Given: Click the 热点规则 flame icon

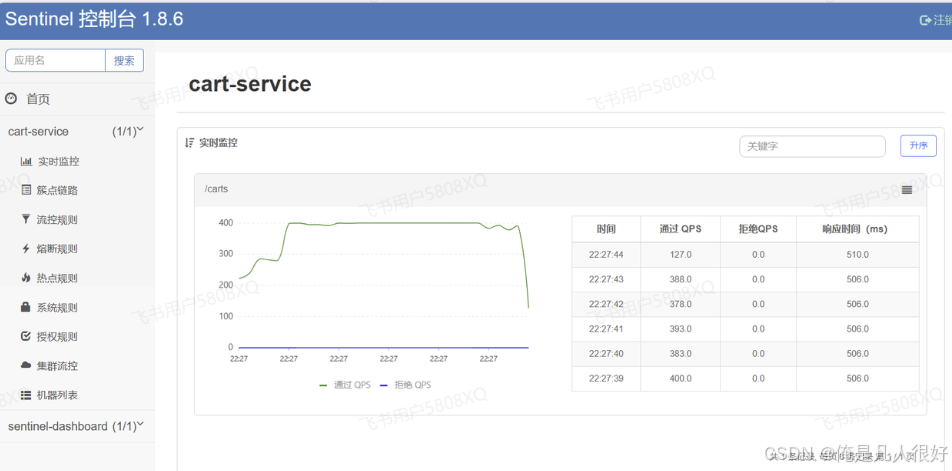Looking at the screenshot, I should coord(26,278).
